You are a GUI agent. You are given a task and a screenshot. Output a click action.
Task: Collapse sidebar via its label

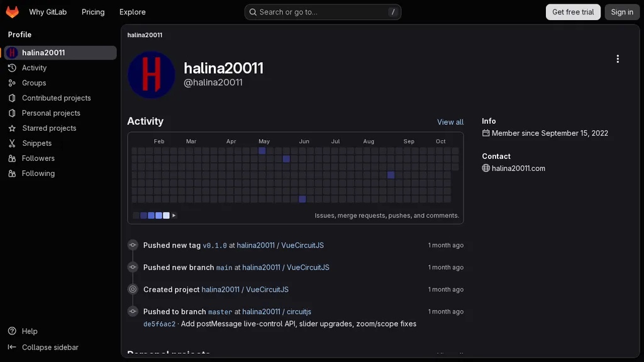50,347
